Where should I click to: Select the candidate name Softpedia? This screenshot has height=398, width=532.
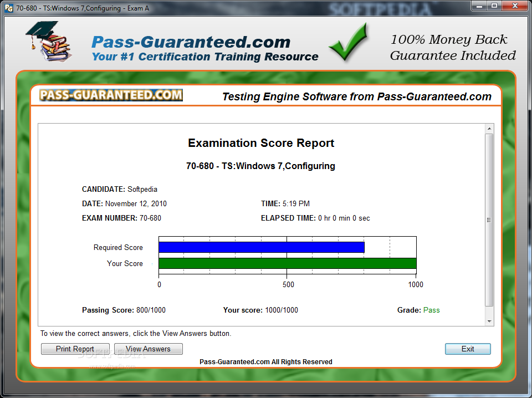tap(142, 190)
